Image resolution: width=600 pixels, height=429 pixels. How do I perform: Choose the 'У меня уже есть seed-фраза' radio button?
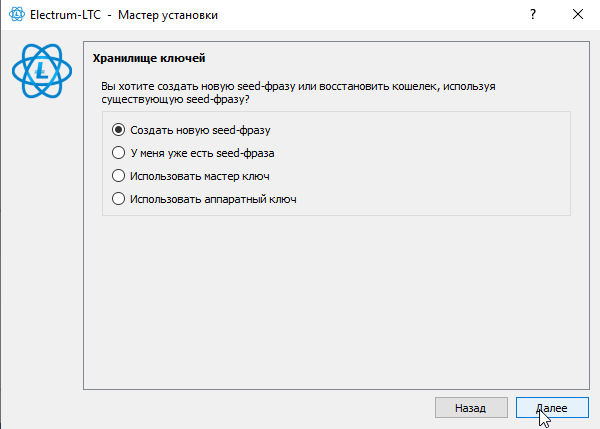118,153
